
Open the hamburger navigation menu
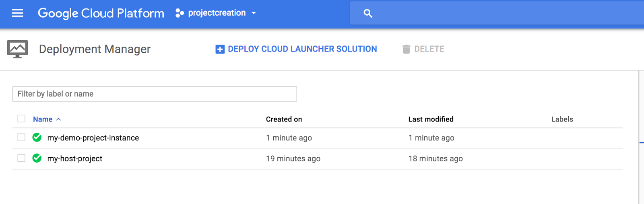17,13
